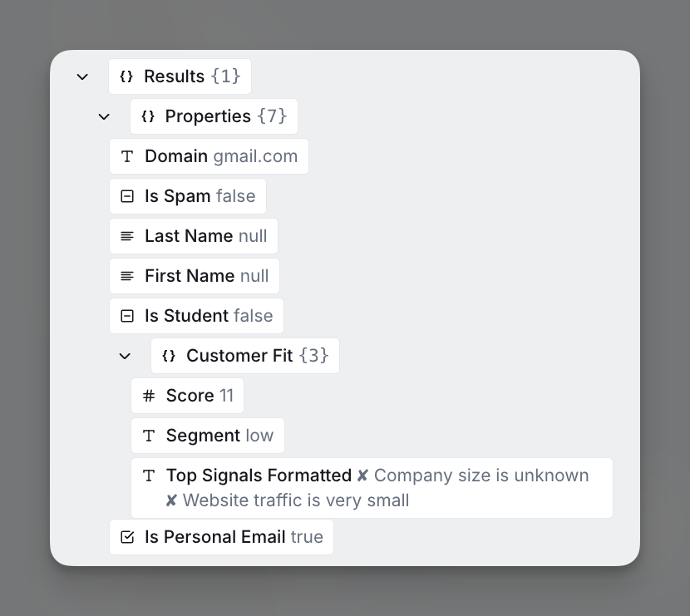Click the object icon next to Properties
690x616 pixels.
click(x=148, y=116)
